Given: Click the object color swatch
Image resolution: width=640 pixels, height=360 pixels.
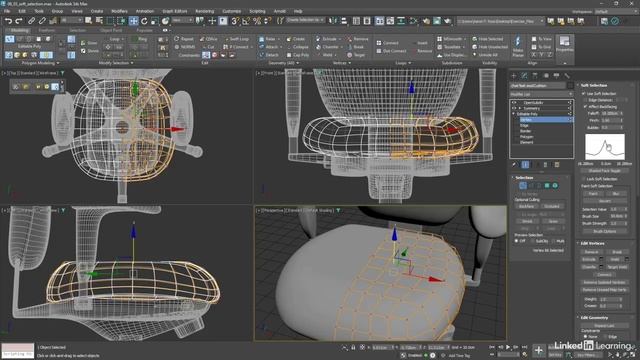Looking at the screenshot, I should coord(570,86).
